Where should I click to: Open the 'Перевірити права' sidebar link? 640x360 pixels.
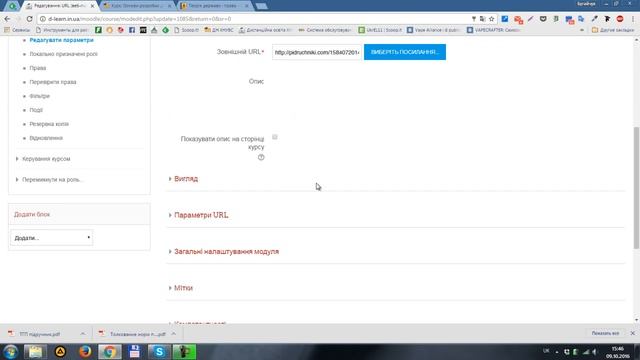click(53, 82)
